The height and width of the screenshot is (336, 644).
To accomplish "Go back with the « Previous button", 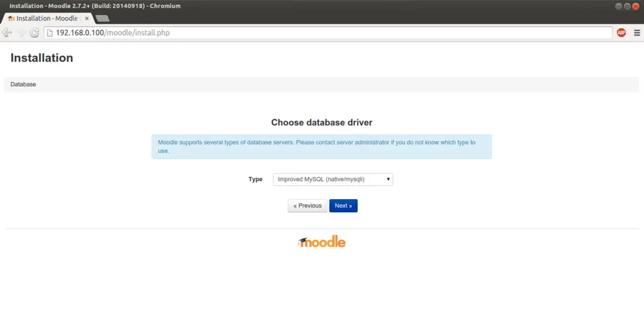I will (308, 205).
